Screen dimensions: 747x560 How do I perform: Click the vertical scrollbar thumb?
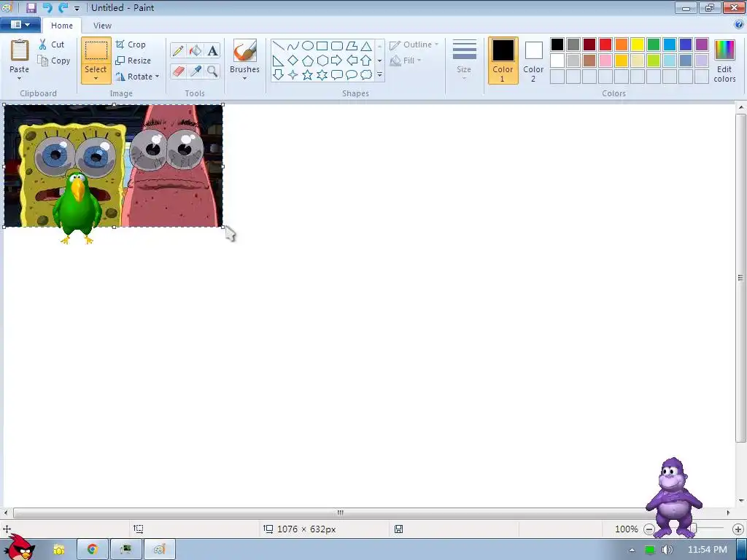[740, 278]
